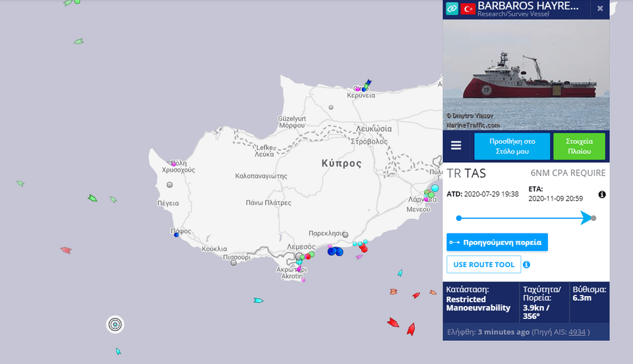The image size is (633, 364).
Task: Open the hamburger menu in vessel panel
Action: click(x=456, y=146)
